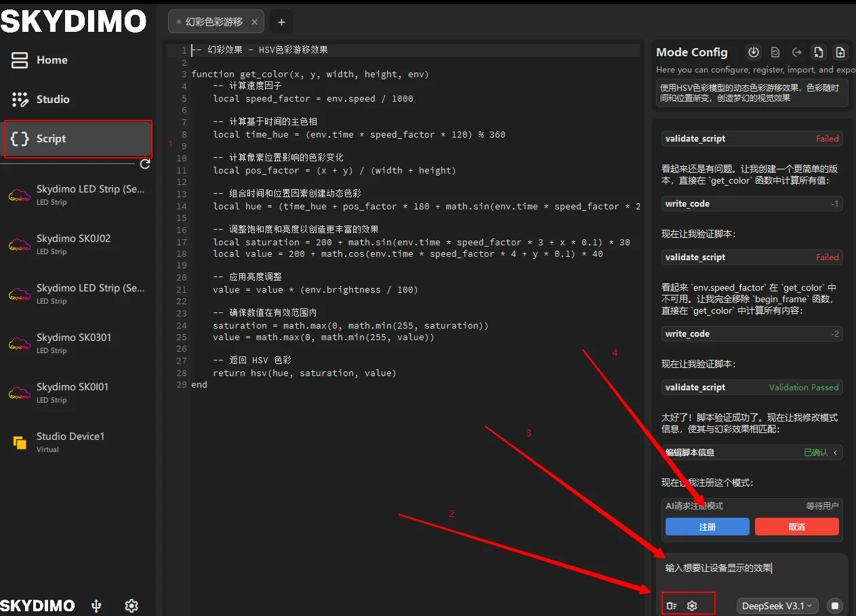The image size is (856, 616).
Task: Refresh the device list
Action: click(144, 164)
